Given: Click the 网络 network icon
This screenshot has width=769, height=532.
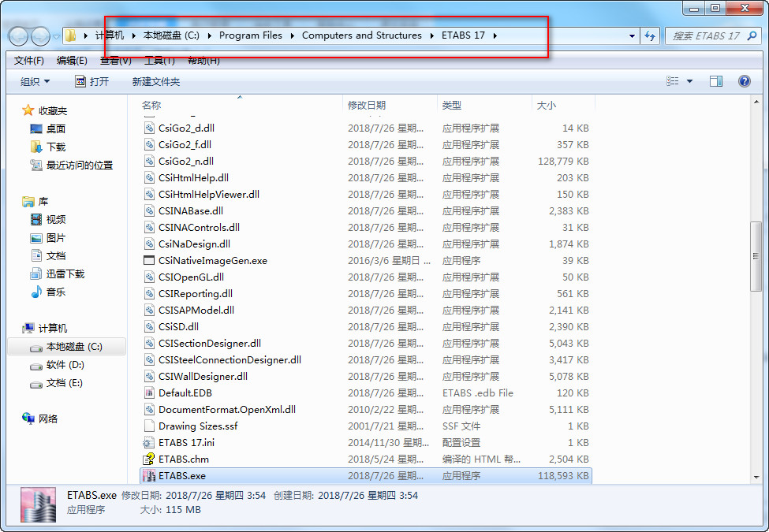Looking at the screenshot, I should (x=28, y=419).
